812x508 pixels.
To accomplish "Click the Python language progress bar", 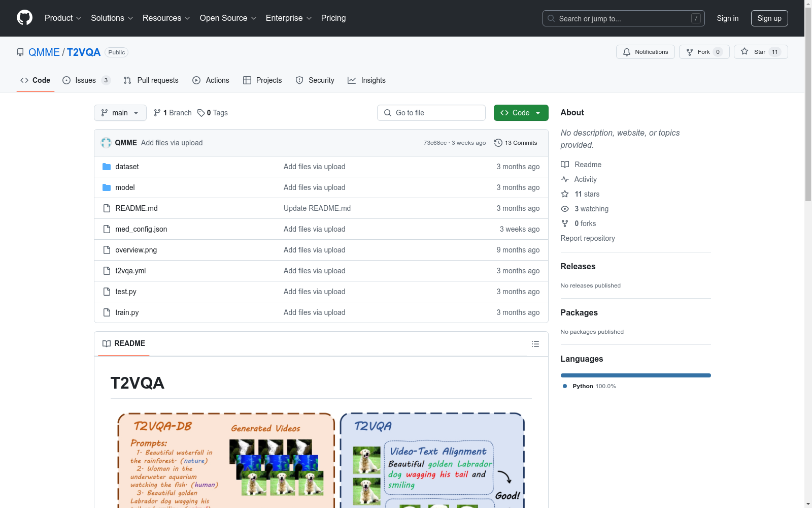I will click(636, 375).
